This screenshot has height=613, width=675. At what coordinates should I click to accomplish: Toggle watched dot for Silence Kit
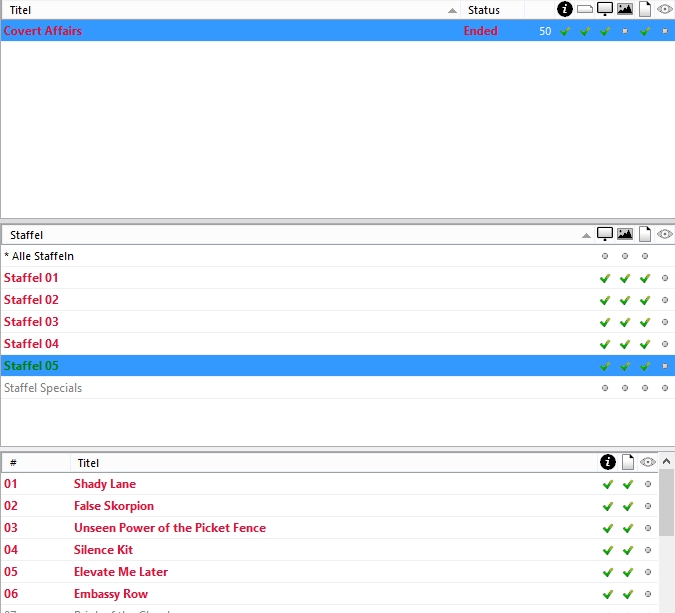tap(647, 550)
